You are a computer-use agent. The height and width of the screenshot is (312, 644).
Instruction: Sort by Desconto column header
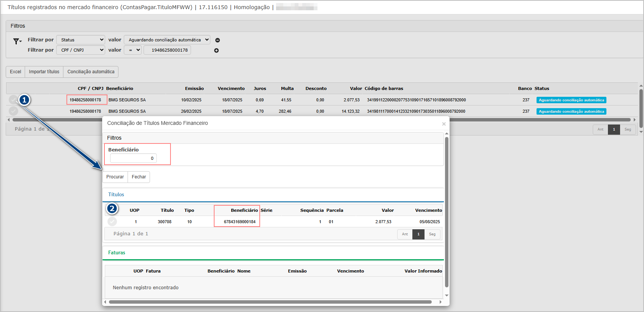316,88
